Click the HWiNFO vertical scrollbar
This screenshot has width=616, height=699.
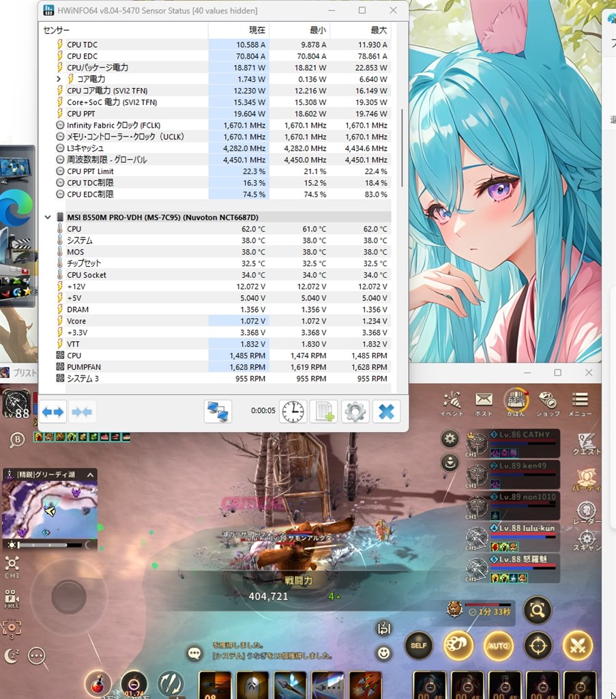click(x=402, y=148)
